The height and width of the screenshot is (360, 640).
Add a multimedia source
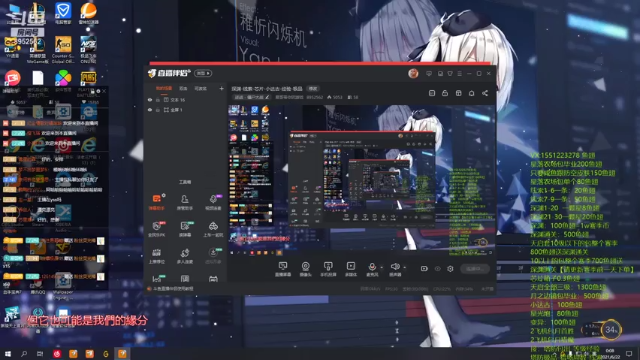351,269
